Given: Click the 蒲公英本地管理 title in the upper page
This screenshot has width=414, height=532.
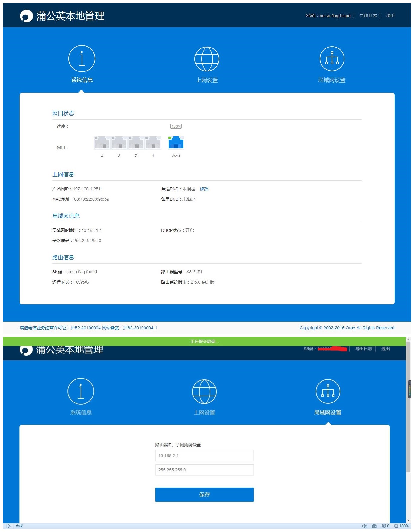Looking at the screenshot, I should click(x=70, y=16).
